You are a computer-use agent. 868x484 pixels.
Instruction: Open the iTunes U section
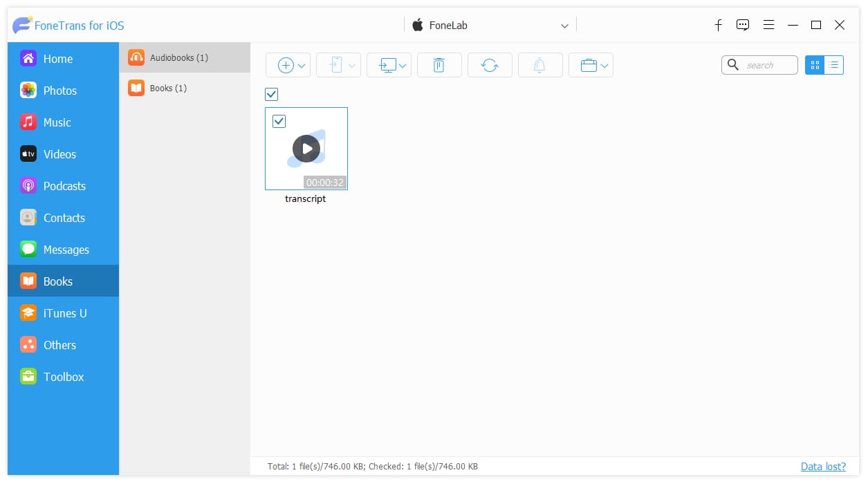tap(63, 313)
